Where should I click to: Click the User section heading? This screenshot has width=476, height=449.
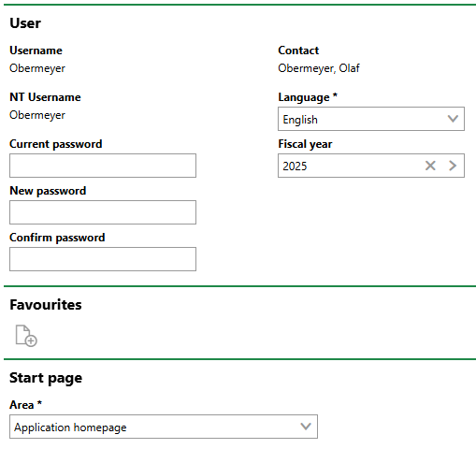25,23
